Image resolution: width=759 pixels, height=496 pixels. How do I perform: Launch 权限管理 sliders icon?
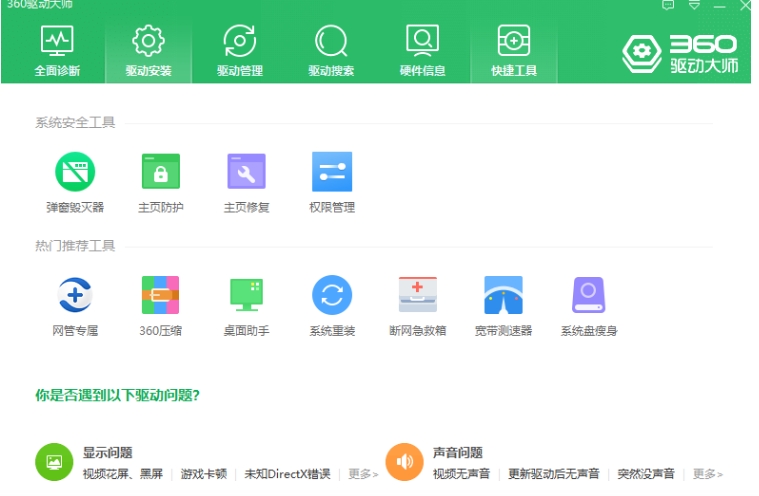pos(332,171)
